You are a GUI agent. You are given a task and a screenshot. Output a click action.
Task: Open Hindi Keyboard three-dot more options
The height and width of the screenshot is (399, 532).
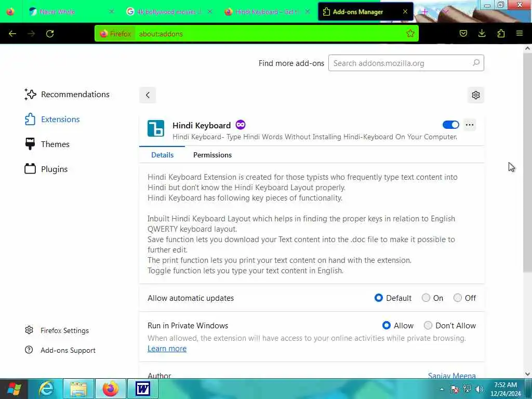[x=470, y=125]
